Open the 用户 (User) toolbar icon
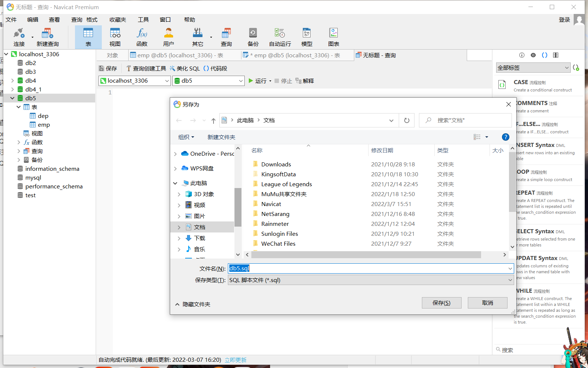Viewport: 588px width, 368px height. coord(169,37)
